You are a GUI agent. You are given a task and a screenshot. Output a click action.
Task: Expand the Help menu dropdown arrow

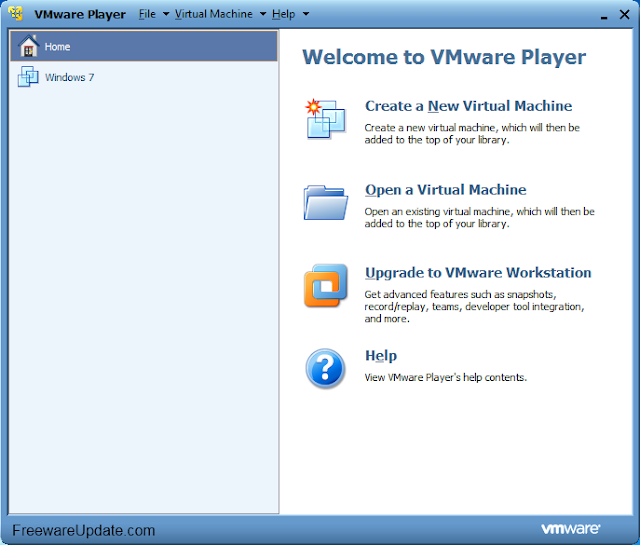306,14
